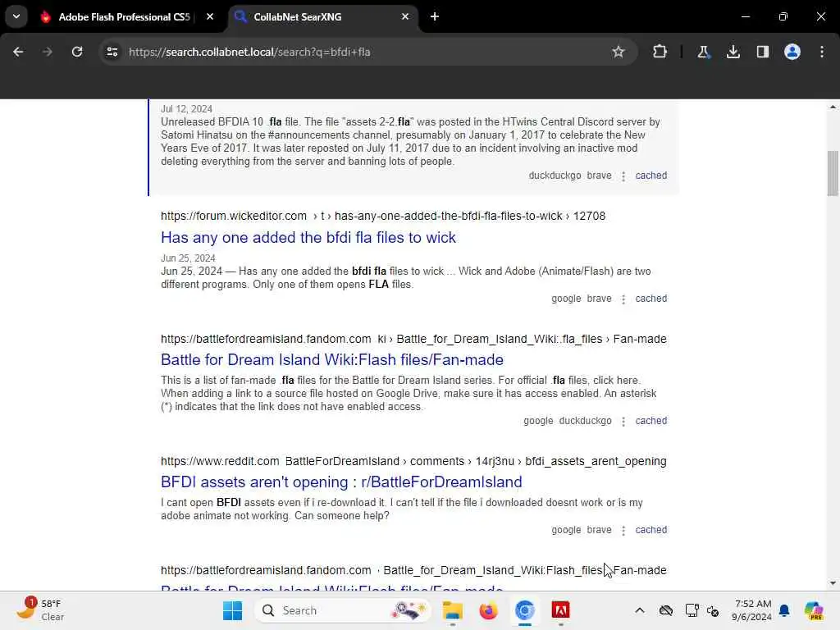Click 'google' engine label on wickeditor result
The height and width of the screenshot is (630, 840).
tap(566, 299)
